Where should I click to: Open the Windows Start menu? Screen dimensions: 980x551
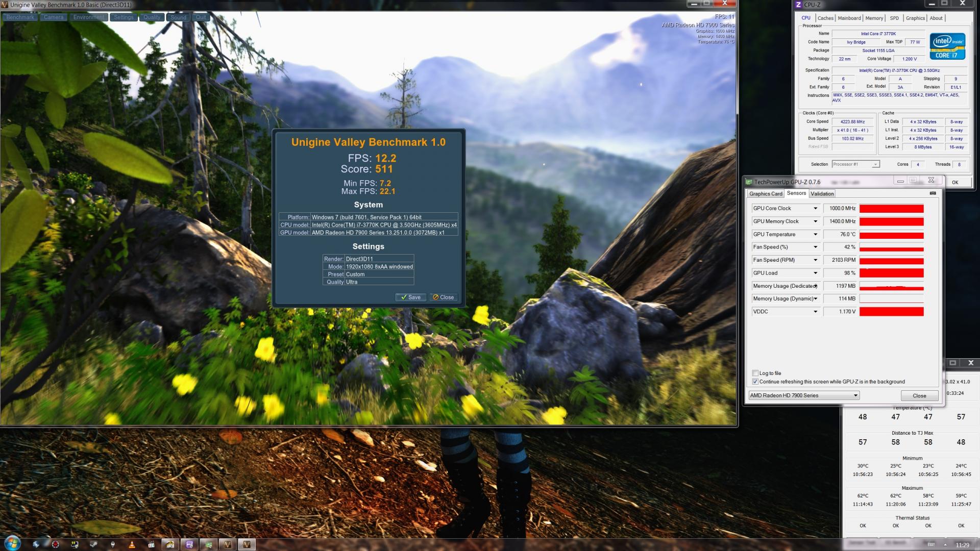click(12, 543)
